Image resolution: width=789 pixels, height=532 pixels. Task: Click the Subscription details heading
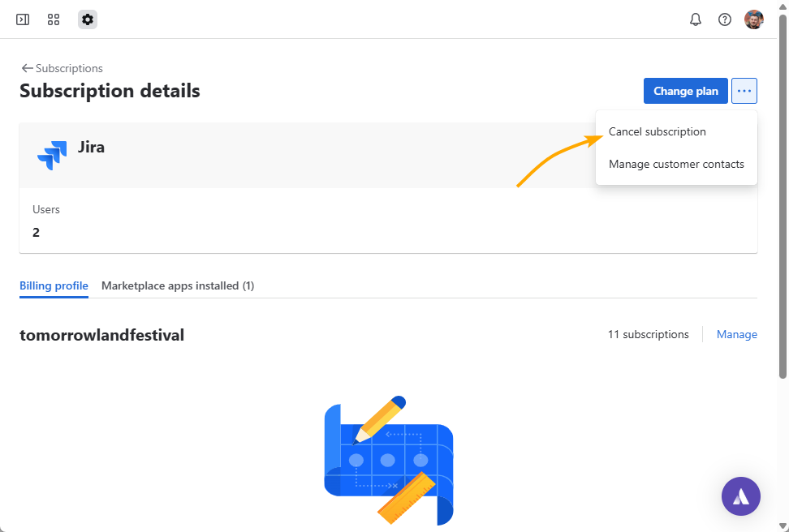(110, 91)
